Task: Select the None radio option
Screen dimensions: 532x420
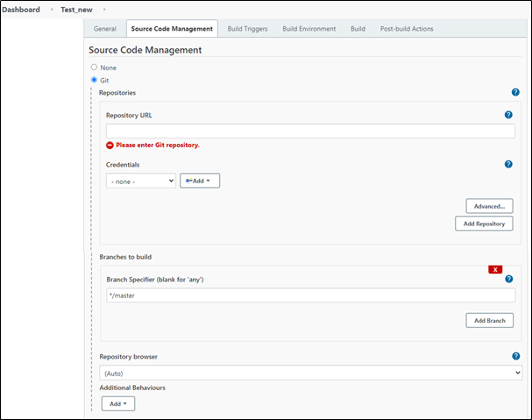Action: tap(95, 68)
